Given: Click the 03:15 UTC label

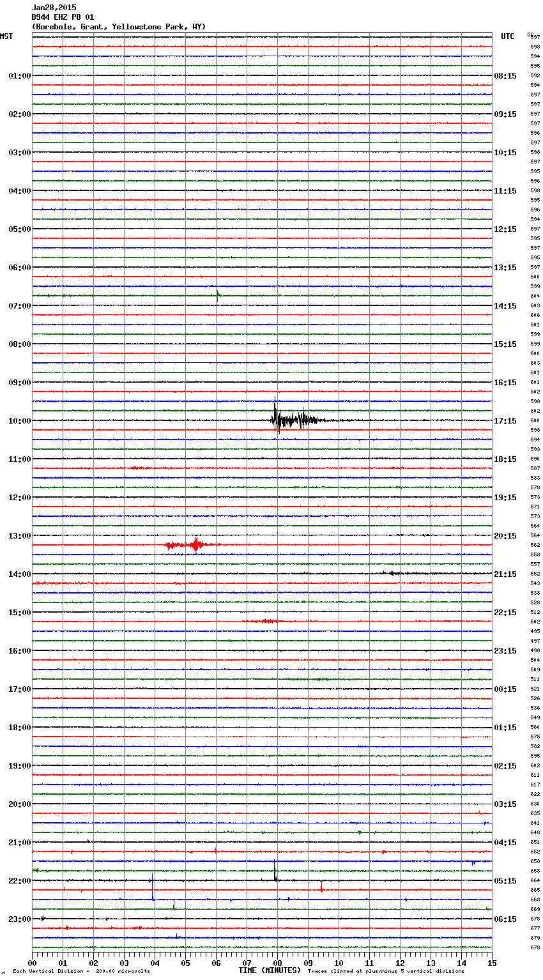Looking at the screenshot, I should (505, 804).
